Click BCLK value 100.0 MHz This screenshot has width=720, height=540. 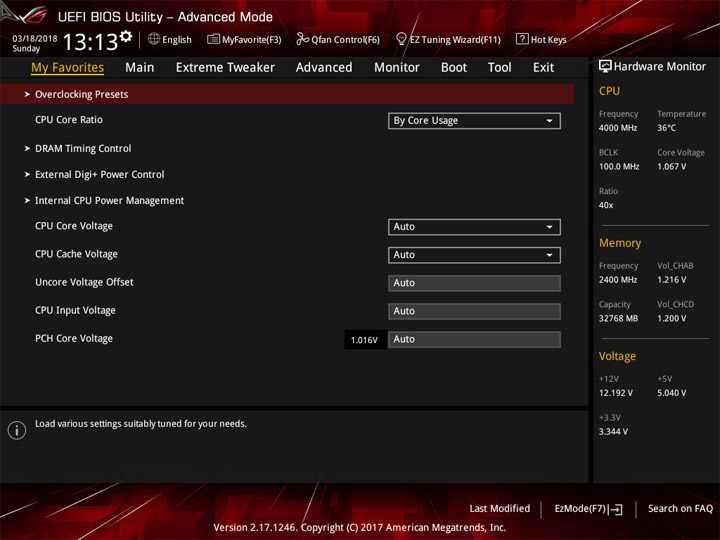[x=619, y=167]
